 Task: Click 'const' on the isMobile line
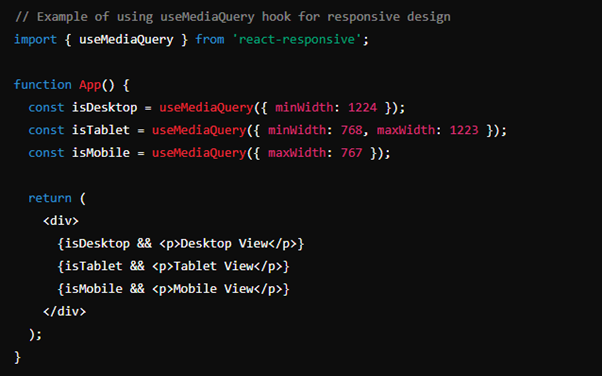[46, 152]
